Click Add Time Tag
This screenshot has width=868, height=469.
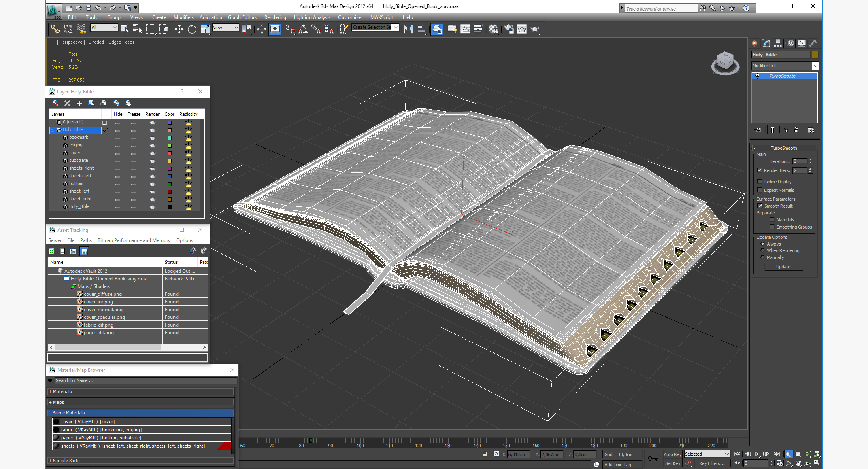pos(617,465)
